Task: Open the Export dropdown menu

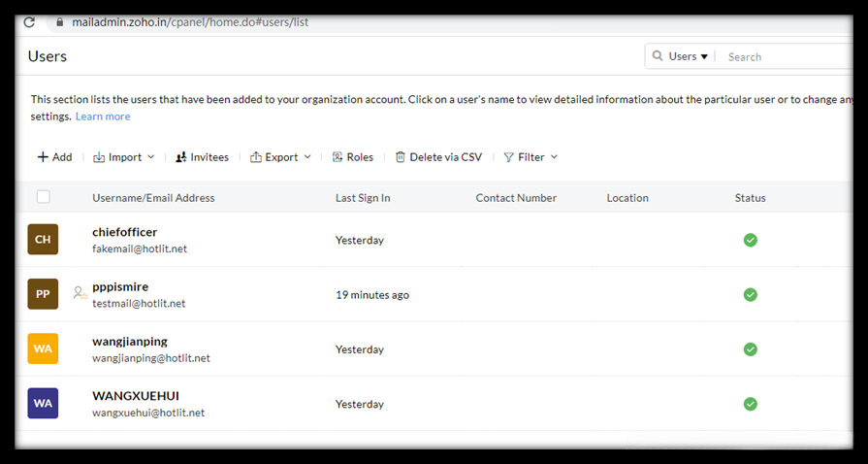Action: (x=281, y=157)
